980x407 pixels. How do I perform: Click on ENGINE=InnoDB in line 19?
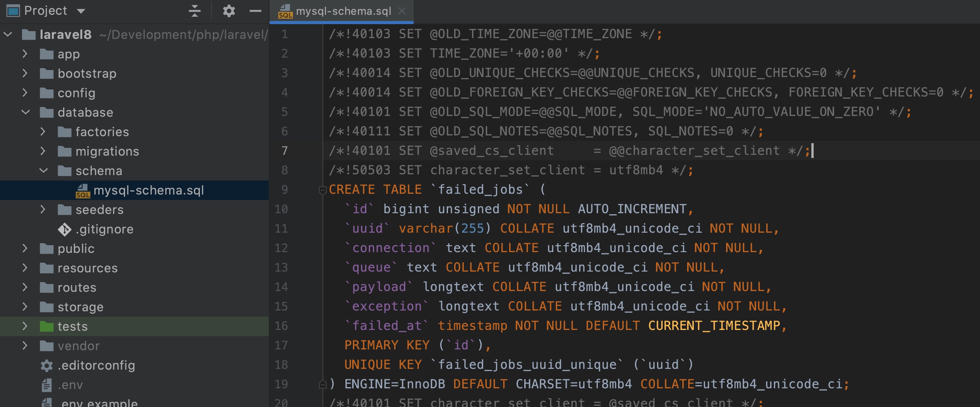[x=395, y=384]
